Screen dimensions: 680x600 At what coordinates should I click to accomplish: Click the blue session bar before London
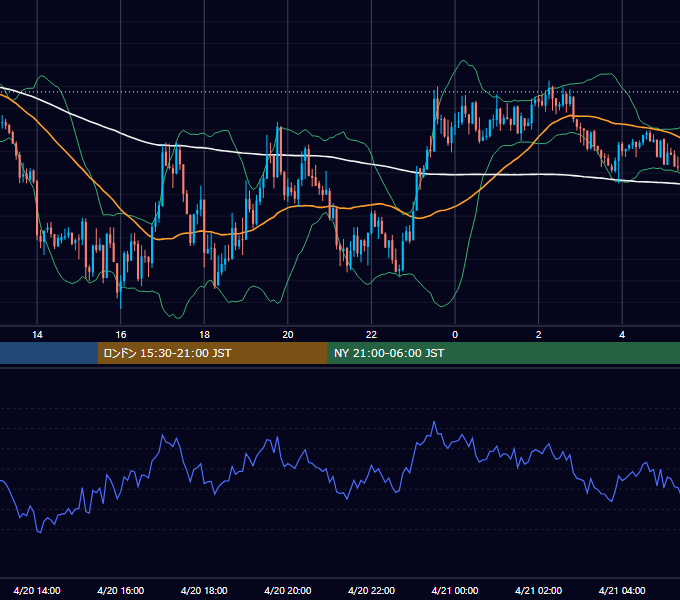[49, 353]
